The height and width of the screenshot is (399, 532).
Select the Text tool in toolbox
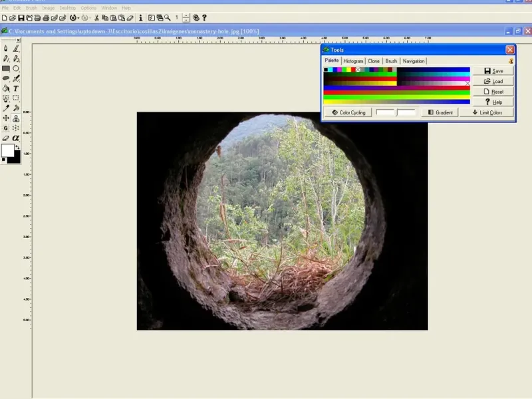(x=16, y=88)
